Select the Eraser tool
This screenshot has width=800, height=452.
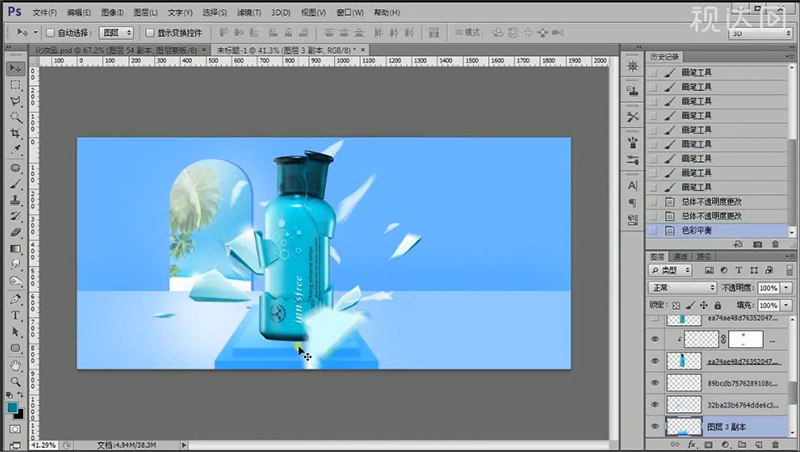click(x=15, y=233)
